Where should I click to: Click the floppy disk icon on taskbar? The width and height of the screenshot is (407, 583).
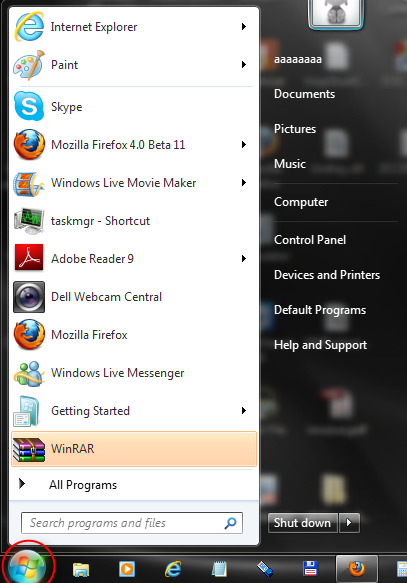[x=310, y=569]
